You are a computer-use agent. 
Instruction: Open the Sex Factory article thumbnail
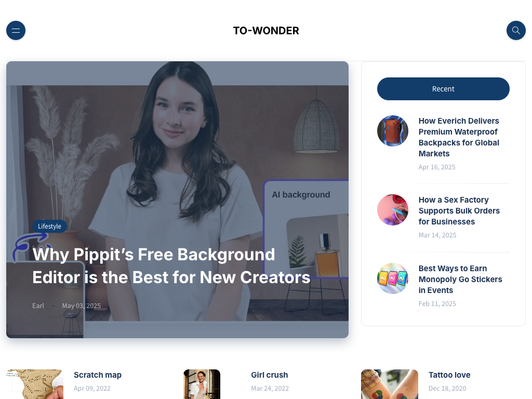click(393, 210)
